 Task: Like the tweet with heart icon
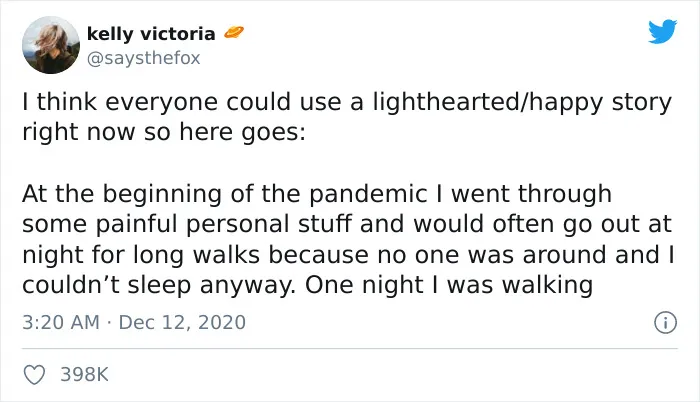(x=34, y=374)
